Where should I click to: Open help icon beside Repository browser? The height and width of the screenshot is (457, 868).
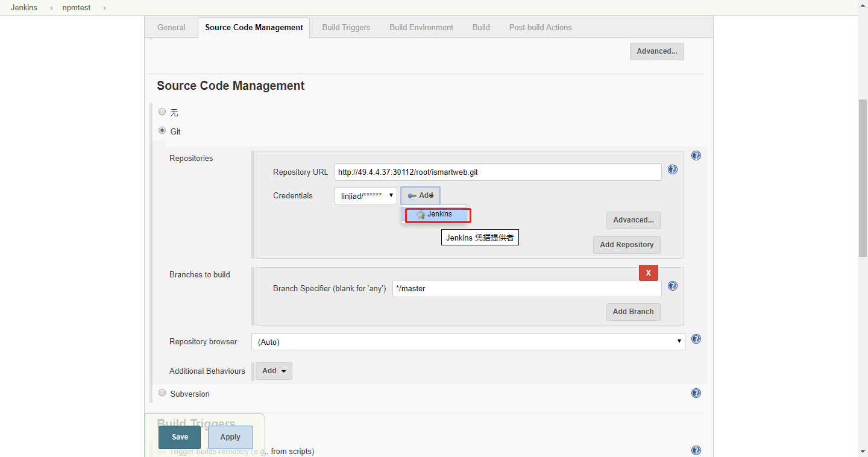click(696, 339)
